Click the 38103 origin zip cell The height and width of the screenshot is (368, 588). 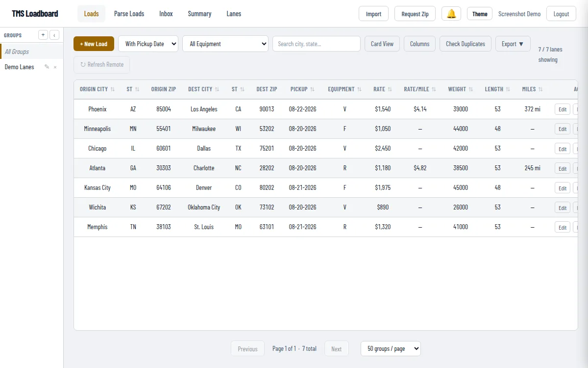(x=164, y=227)
